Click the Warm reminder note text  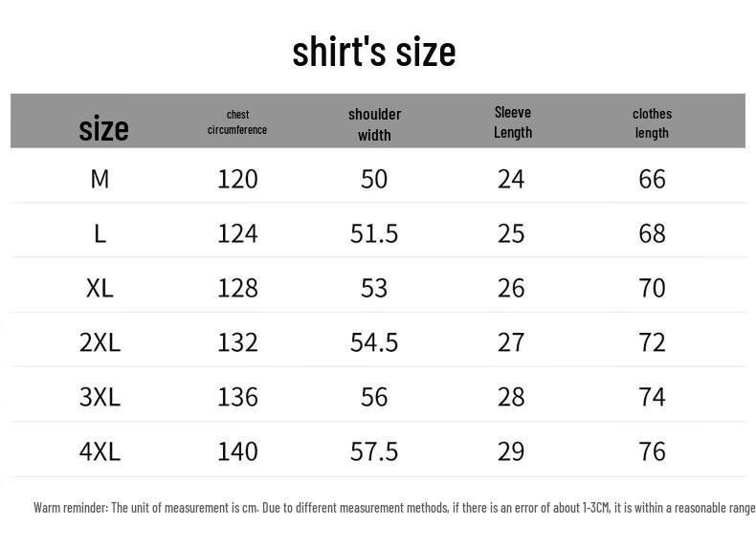[x=394, y=508]
